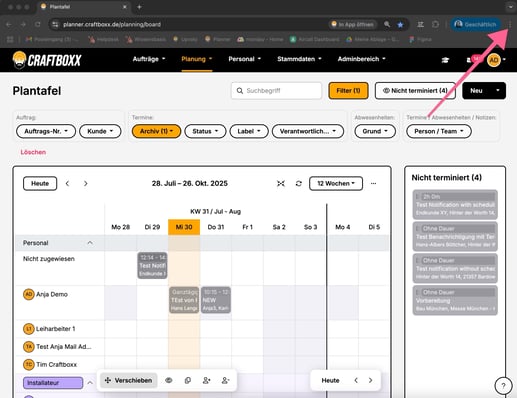Select the remove person tool in floating toolbar

[226, 380]
